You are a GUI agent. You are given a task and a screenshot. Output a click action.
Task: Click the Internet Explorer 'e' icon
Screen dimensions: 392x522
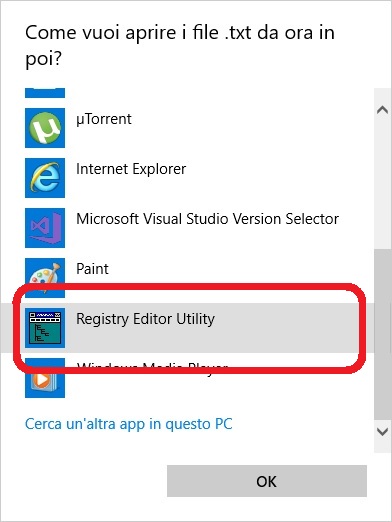[45, 178]
